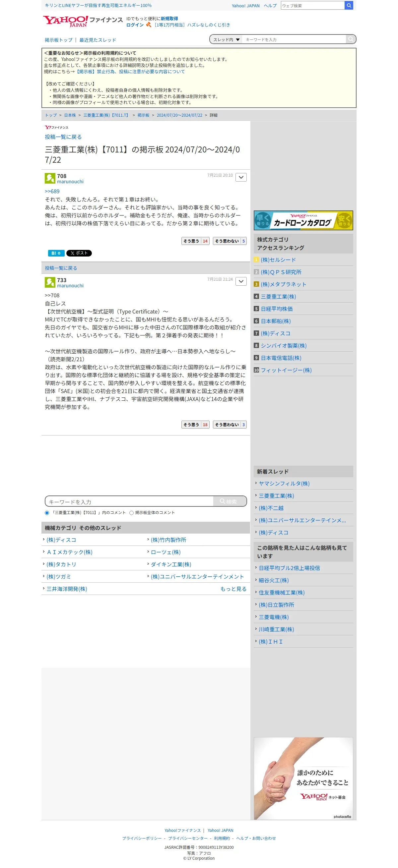Open ranking item (株)QPS研究所

coord(281,272)
